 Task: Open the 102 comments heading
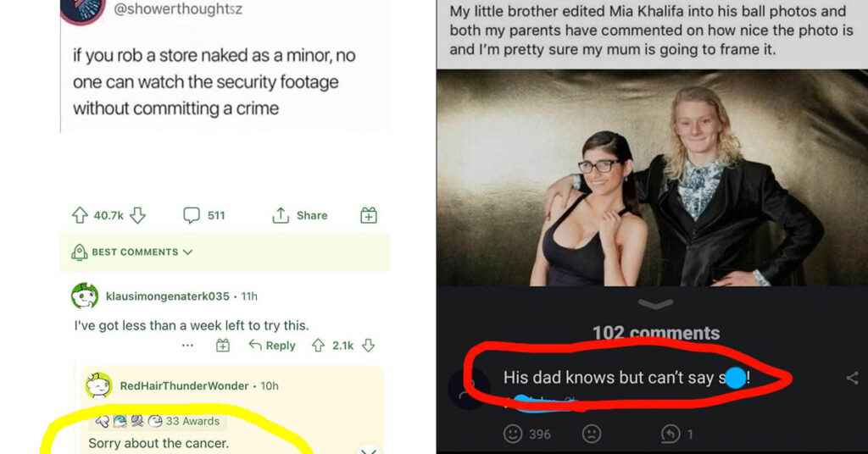[x=656, y=333]
